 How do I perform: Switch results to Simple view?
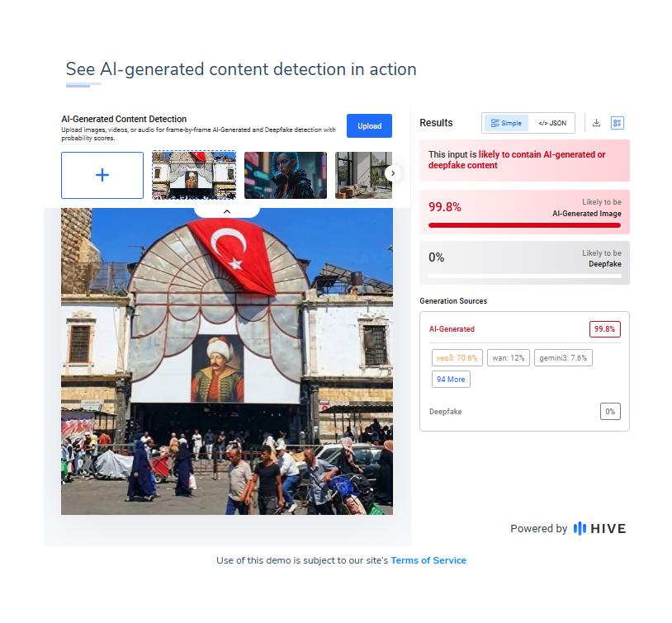tap(506, 123)
